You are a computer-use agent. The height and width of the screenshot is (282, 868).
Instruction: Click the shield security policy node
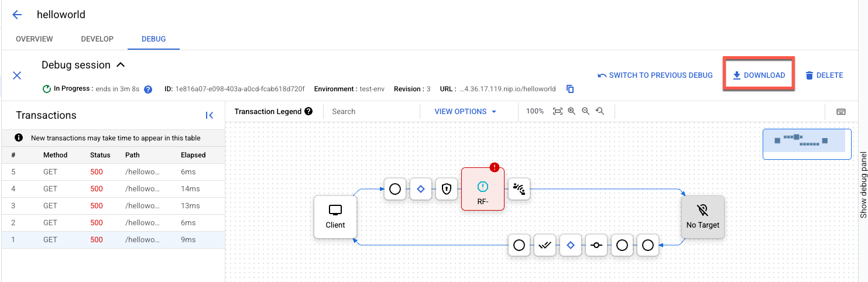(447, 189)
